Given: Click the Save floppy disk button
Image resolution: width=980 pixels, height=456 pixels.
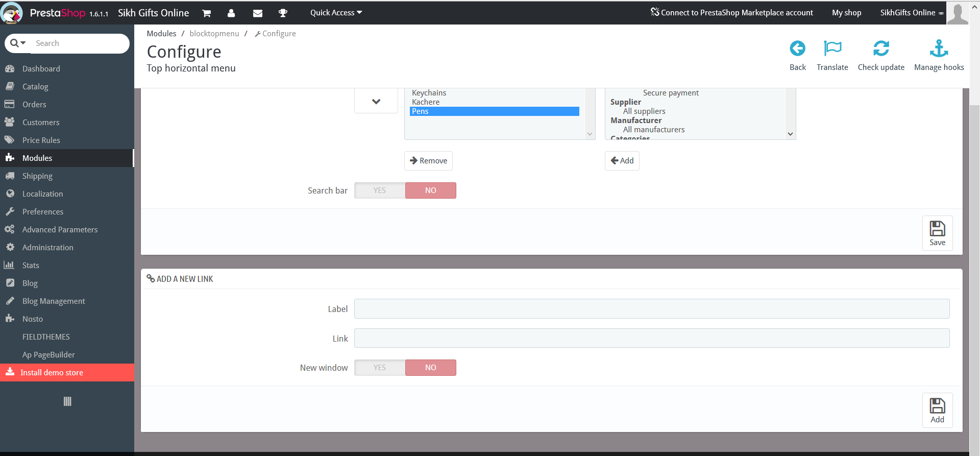Looking at the screenshot, I should click(x=937, y=233).
